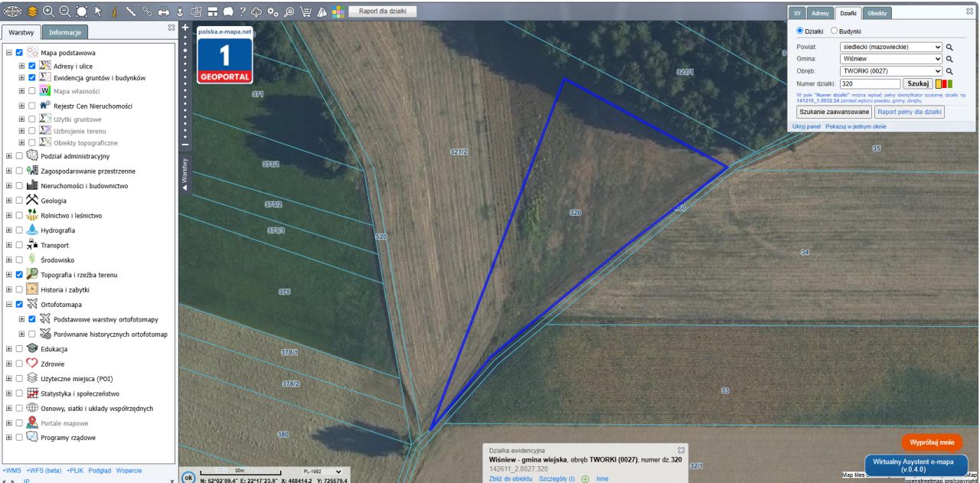
Task: Enable the Hydrografia layer group
Action: 19,230
